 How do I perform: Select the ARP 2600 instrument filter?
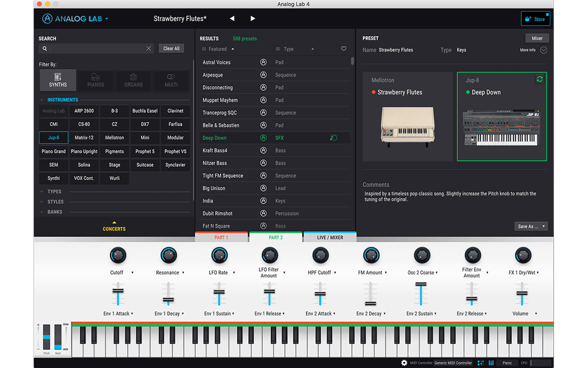point(84,111)
